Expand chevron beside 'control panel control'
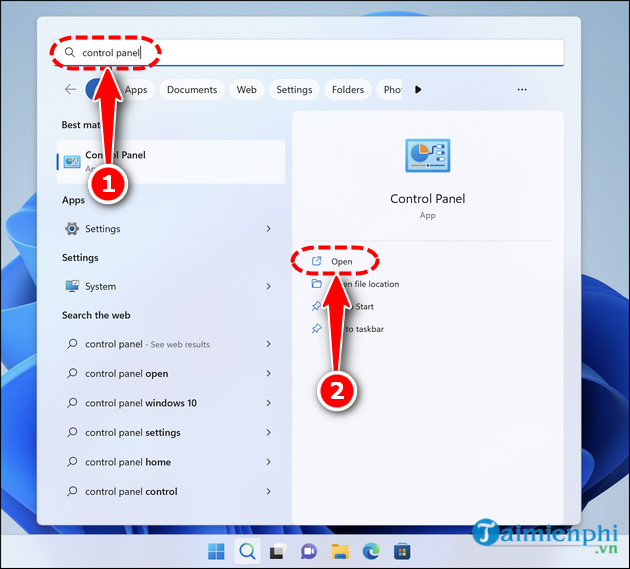 click(268, 491)
